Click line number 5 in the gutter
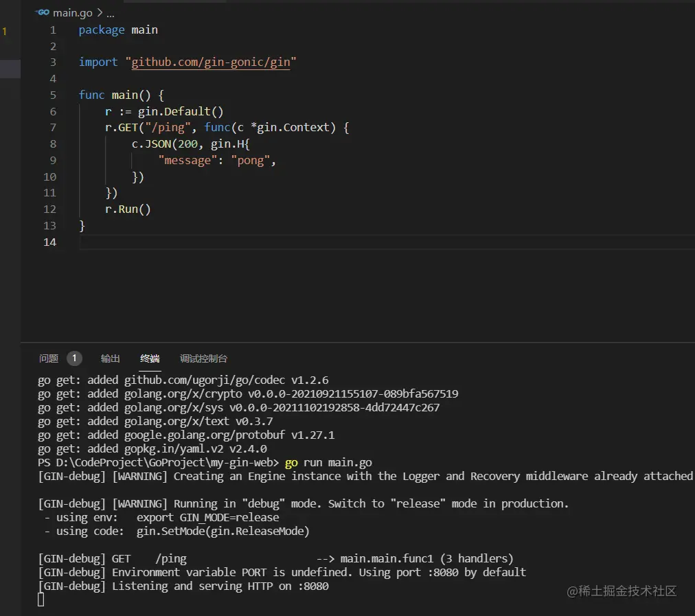 pyautogui.click(x=53, y=95)
